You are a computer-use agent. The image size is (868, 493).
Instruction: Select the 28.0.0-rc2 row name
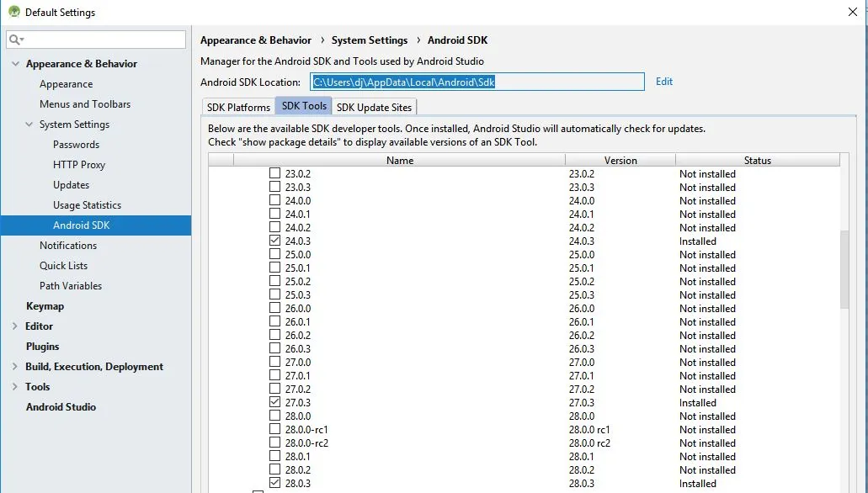(x=306, y=443)
